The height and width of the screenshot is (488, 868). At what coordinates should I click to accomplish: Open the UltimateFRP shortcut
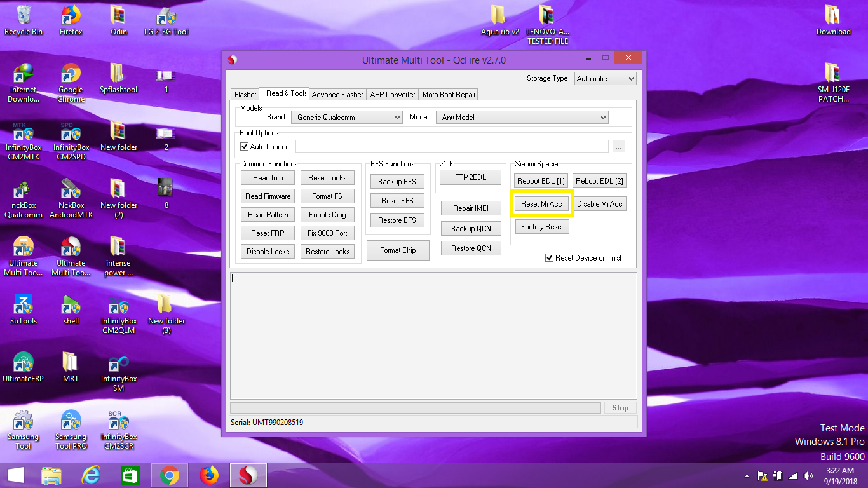coord(24,367)
